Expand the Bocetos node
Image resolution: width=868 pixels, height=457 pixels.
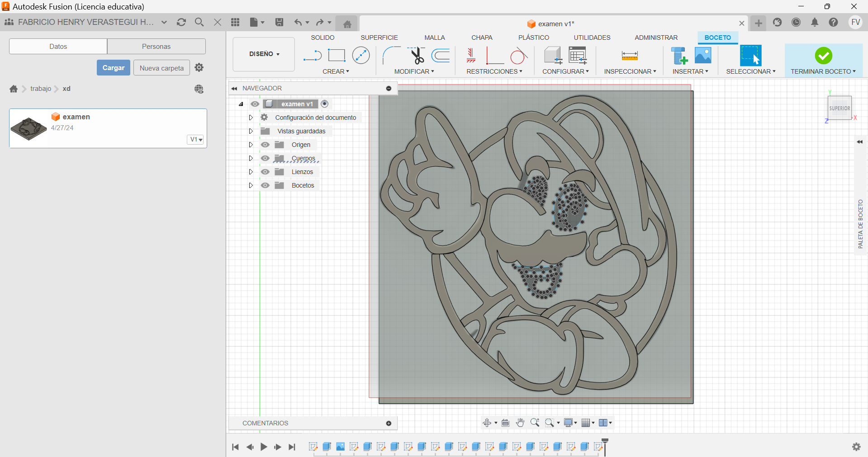tap(251, 185)
